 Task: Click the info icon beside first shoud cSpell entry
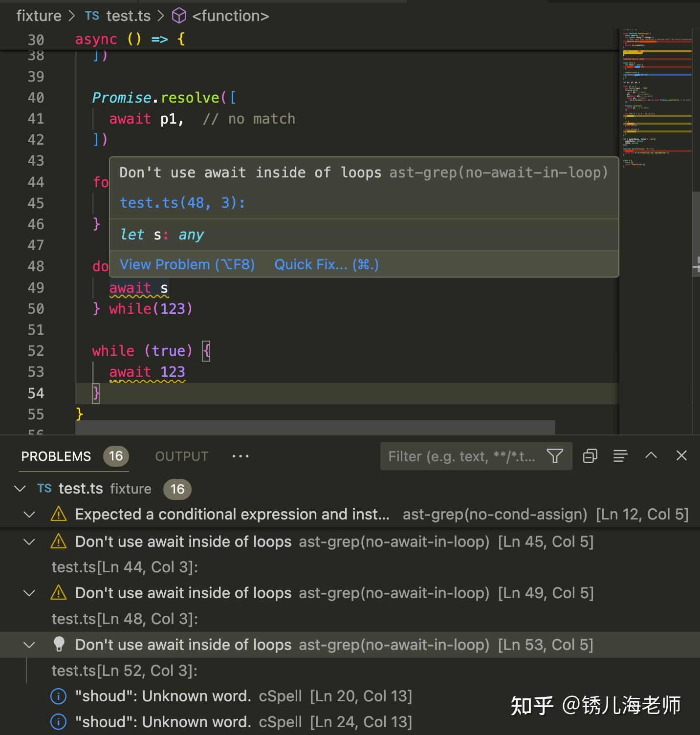click(x=58, y=696)
